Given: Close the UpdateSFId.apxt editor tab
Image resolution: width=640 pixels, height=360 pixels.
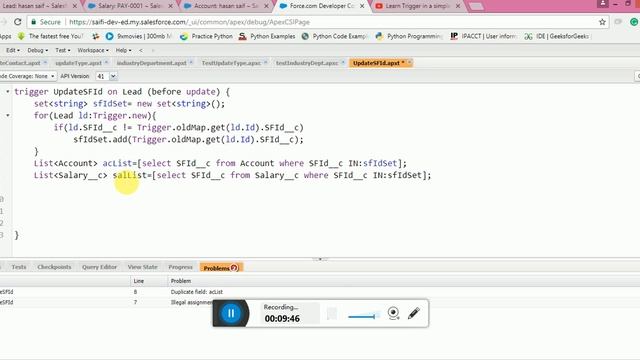Looking at the screenshot, I should pyautogui.click(x=409, y=62).
